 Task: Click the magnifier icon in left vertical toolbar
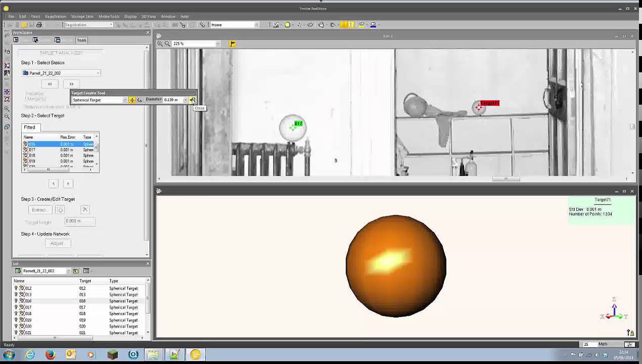click(x=7, y=109)
